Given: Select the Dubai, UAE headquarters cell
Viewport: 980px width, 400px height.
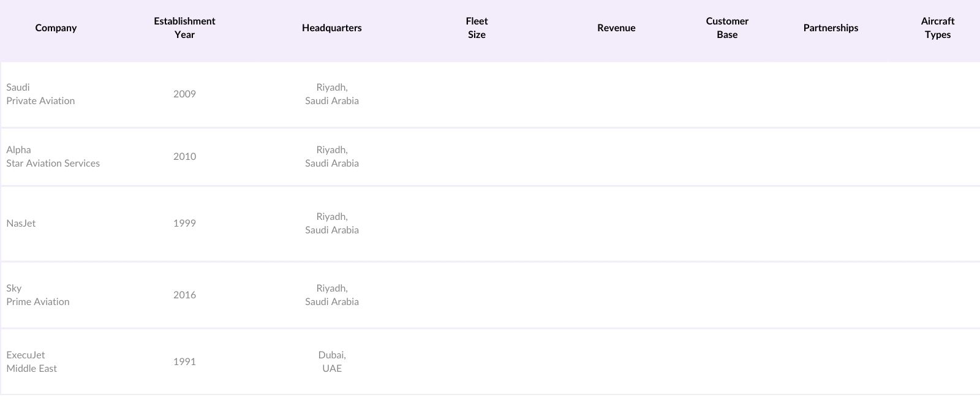Looking at the screenshot, I should (x=331, y=361).
